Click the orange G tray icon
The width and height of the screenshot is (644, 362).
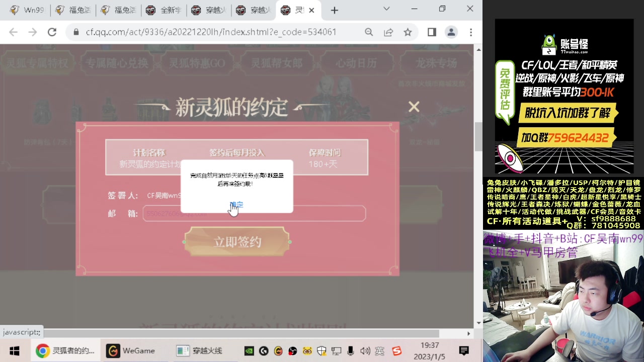click(278, 351)
